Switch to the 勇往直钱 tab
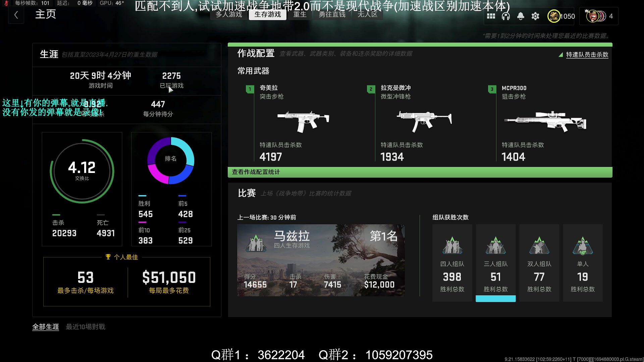The image size is (644, 362). (332, 14)
